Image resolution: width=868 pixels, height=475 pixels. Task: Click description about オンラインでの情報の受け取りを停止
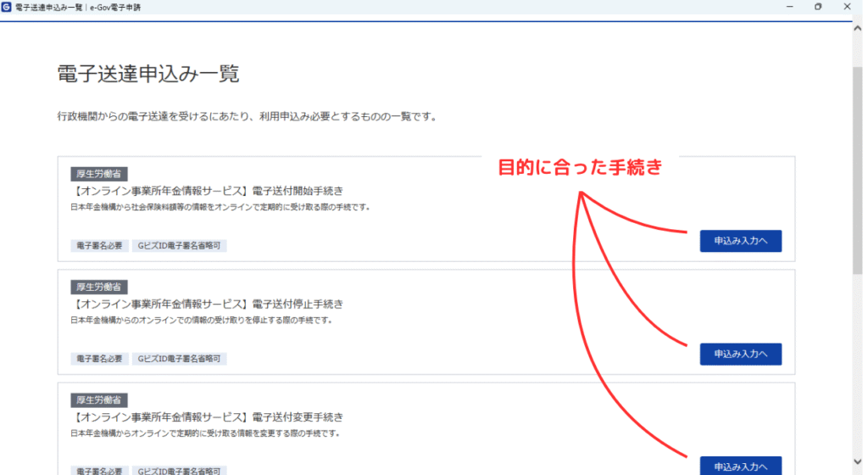tap(202, 320)
